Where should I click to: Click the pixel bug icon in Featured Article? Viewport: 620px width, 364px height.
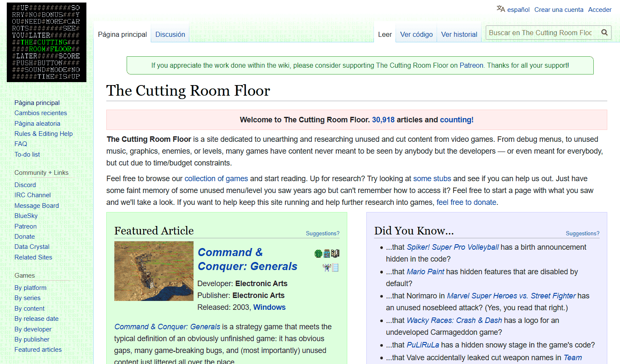pyautogui.click(x=327, y=267)
